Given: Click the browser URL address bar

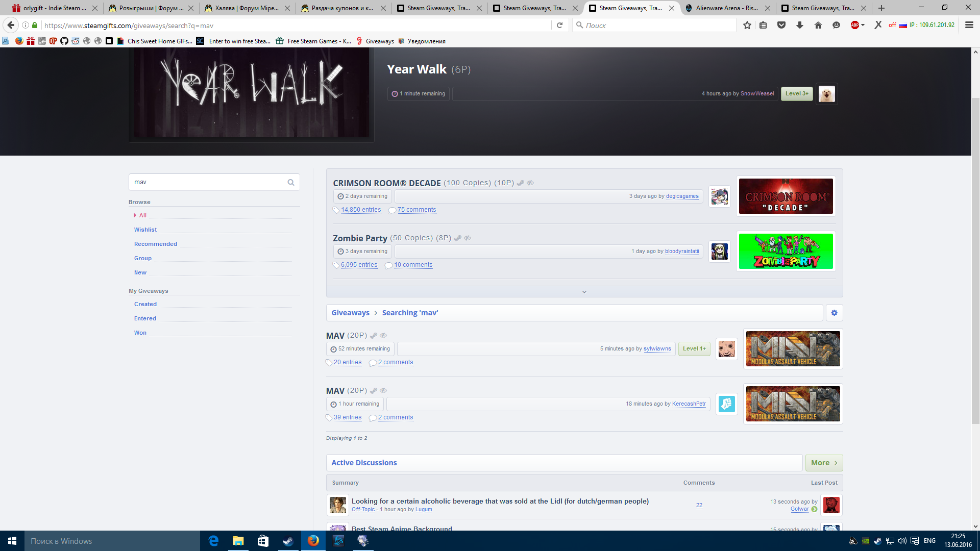Looking at the screenshot, I should pos(296,25).
